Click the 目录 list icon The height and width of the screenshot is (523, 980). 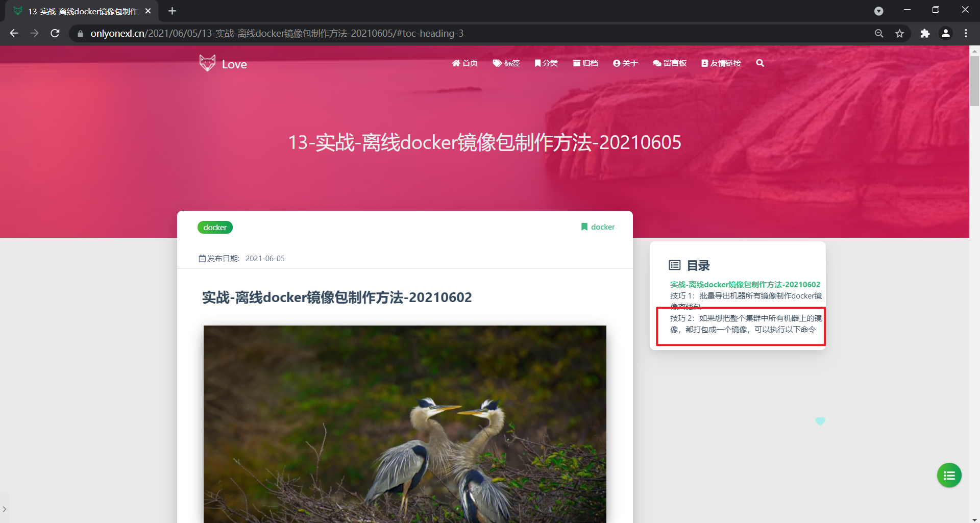[675, 265]
